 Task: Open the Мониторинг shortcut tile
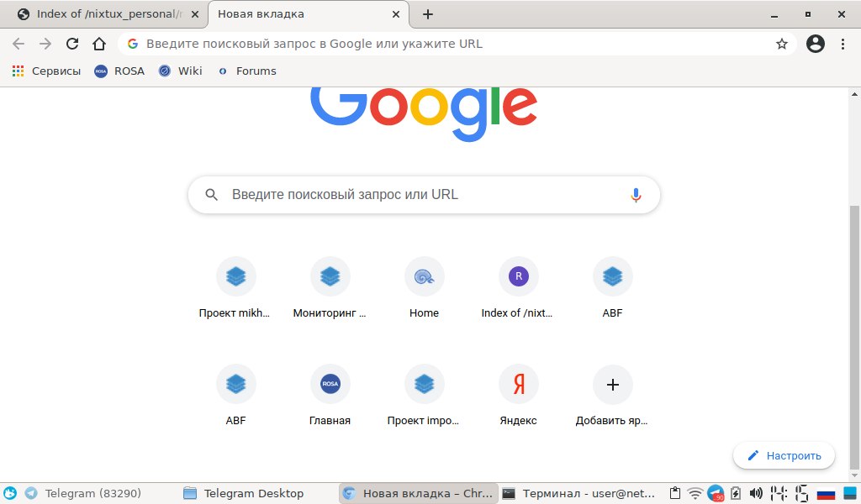click(330, 288)
